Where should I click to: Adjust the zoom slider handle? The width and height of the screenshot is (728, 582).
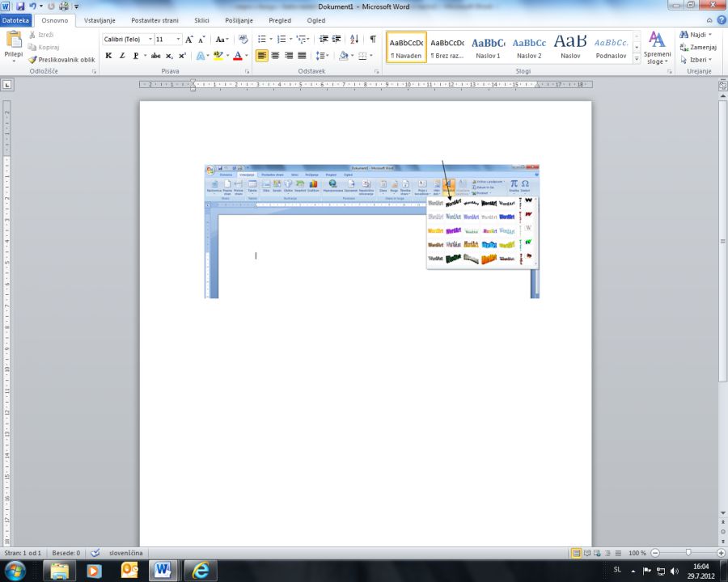[x=688, y=553]
